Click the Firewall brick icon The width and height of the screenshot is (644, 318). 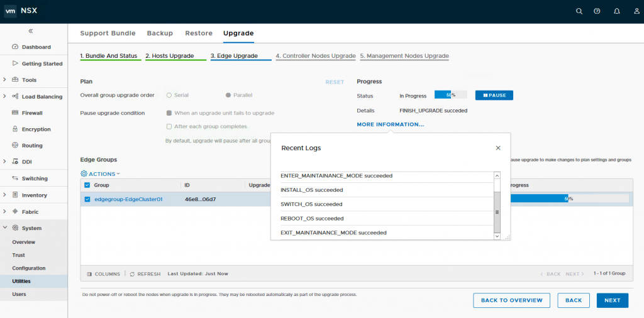[15, 112]
